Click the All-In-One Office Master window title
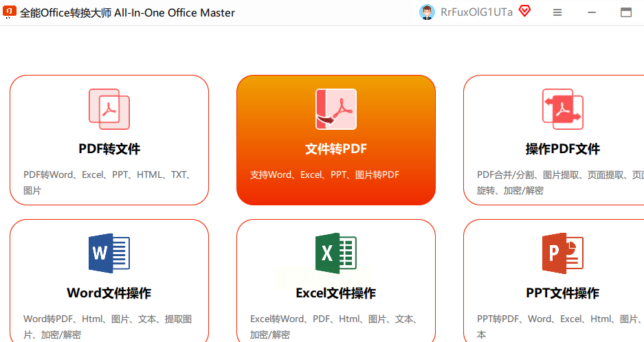The width and height of the screenshot is (644, 342). point(127,13)
